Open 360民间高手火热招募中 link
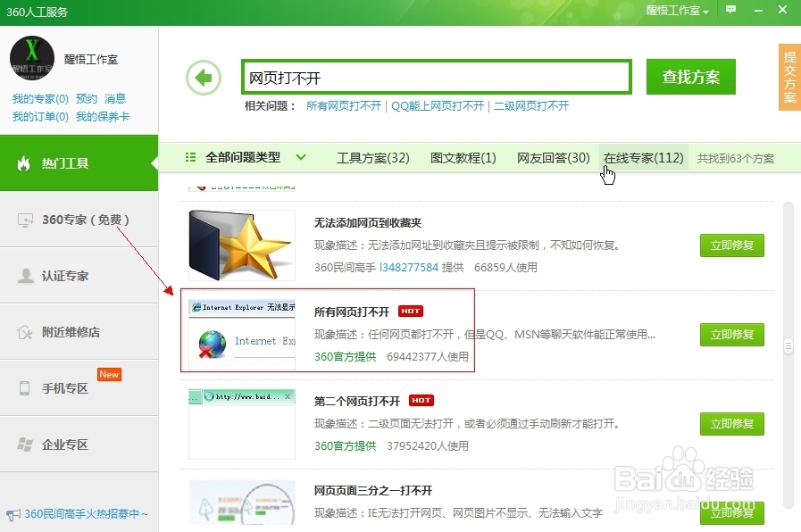The height and width of the screenshot is (532, 801). 86,513
